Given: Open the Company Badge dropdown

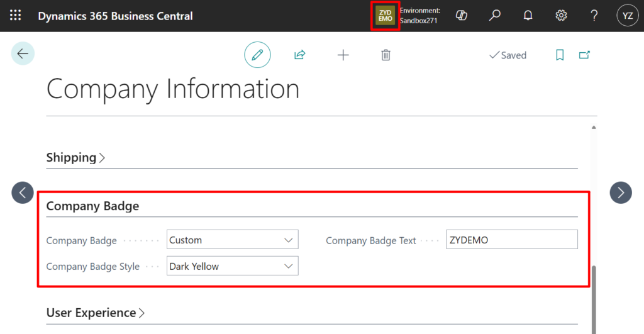Looking at the screenshot, I should click(232, 240).
